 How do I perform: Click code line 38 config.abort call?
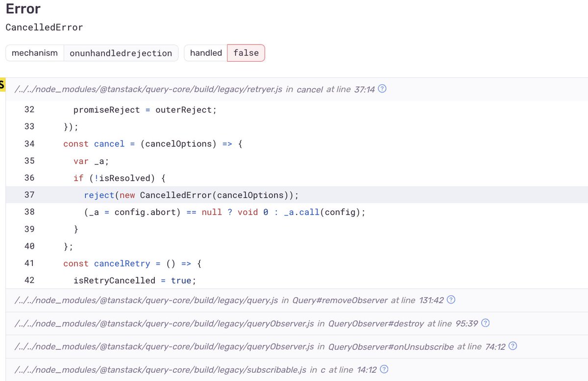[x=297, y=212]
